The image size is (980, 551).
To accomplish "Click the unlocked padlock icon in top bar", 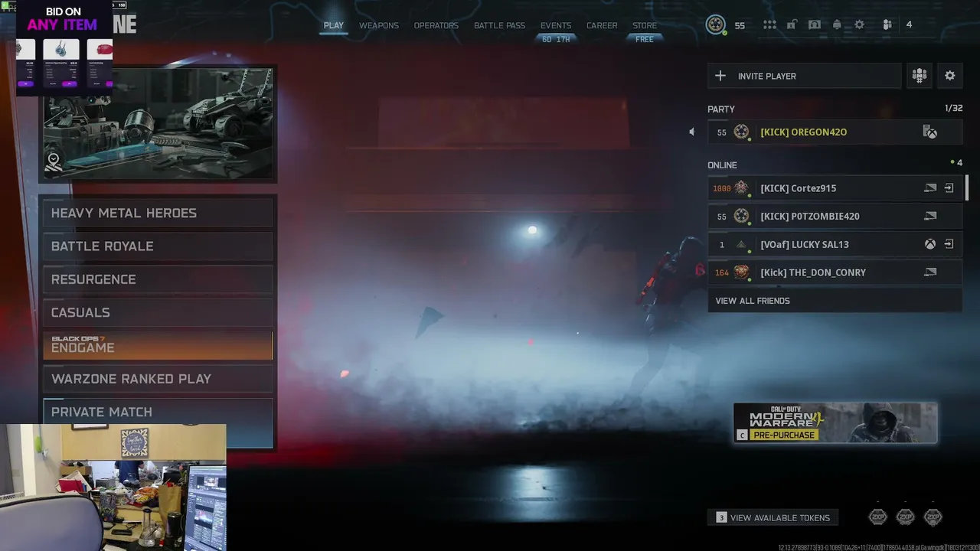I will [x=792, y=25].
